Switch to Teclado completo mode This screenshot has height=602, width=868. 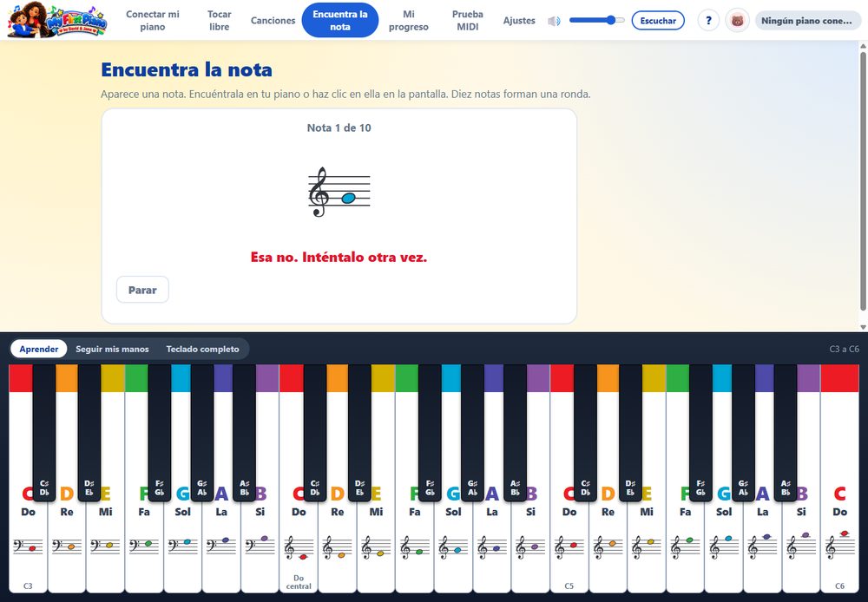(x=202, y=349)
